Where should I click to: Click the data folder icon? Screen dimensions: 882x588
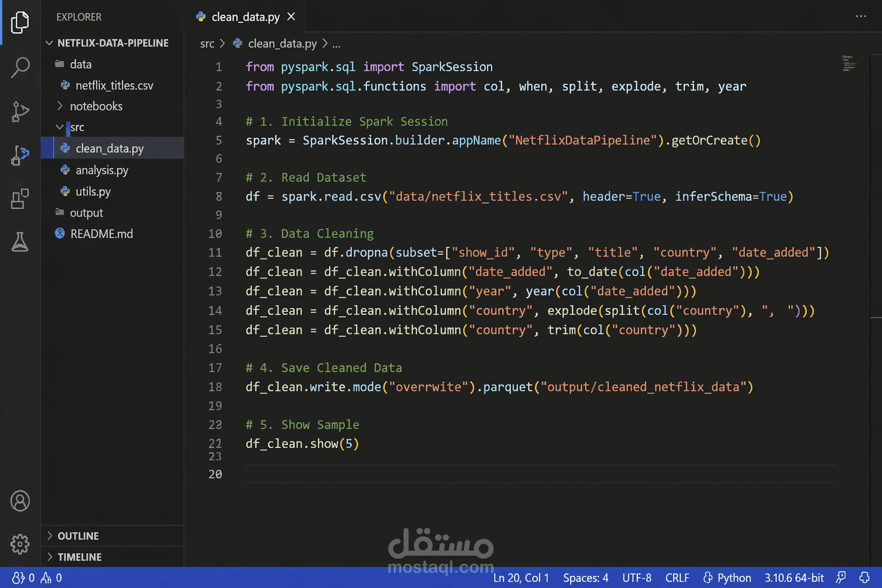pos(60,64)
